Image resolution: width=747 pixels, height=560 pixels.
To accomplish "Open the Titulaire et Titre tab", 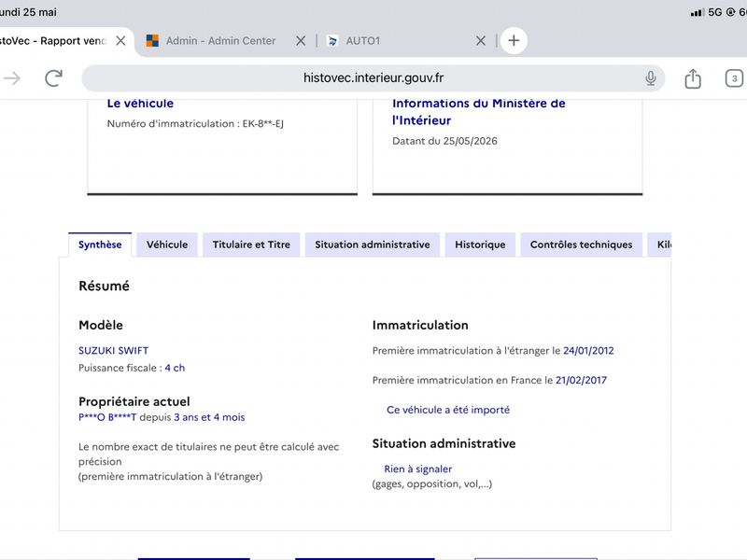I will [251, 245].
